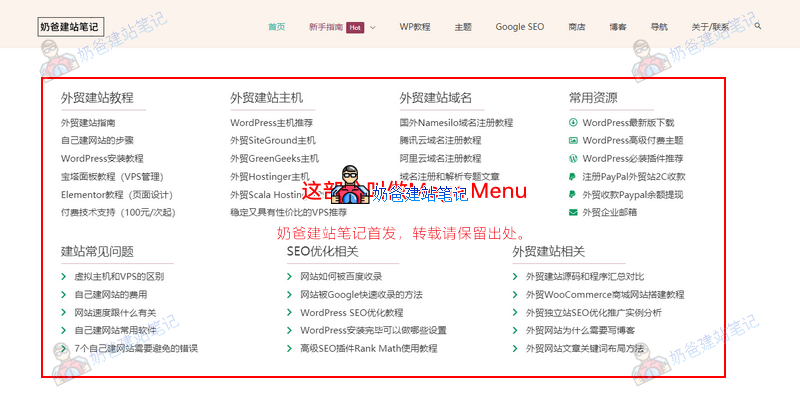Click the 外贸建站教程 column heading
This screenshot has width=800, height=393.
coord(97,97)
